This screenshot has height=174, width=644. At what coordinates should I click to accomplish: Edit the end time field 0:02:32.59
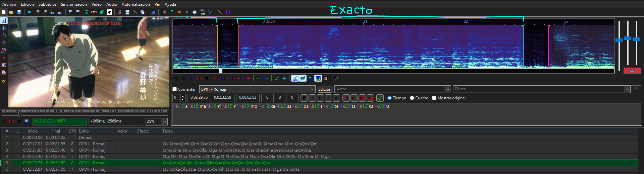[x=222, y=98]
